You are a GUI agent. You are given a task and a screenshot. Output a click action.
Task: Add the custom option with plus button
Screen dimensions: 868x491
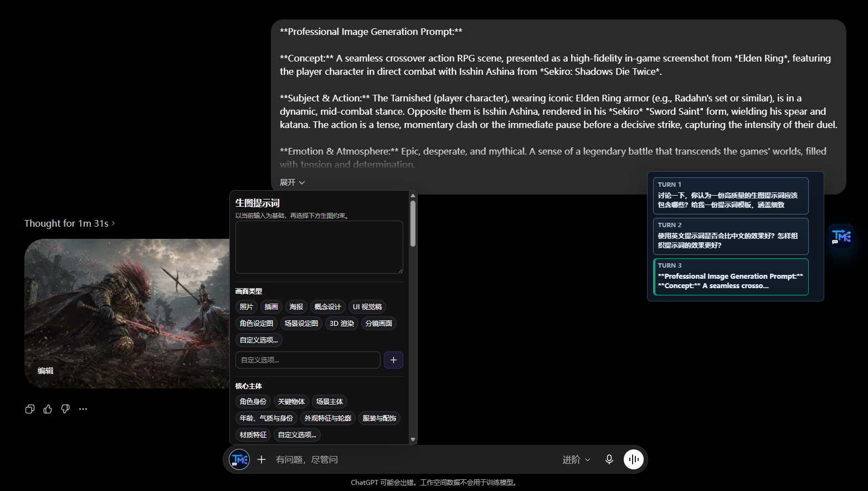pos(393,360)
